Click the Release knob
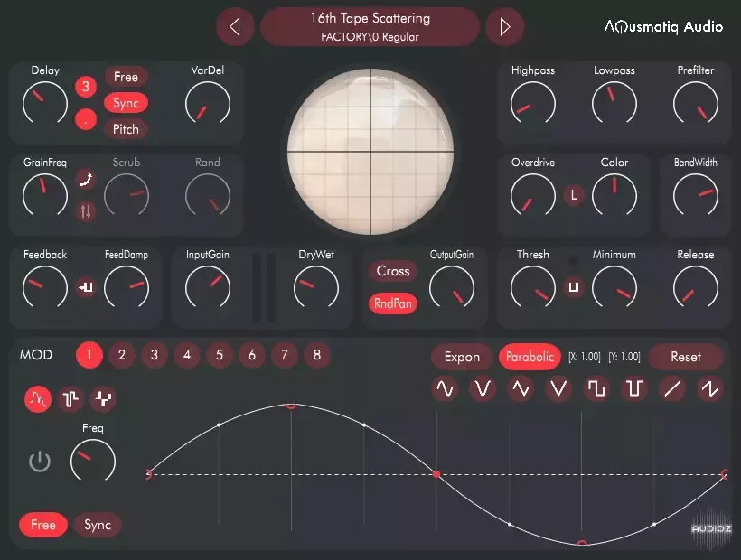The image size is (741, 560). [x=696, y=287]
